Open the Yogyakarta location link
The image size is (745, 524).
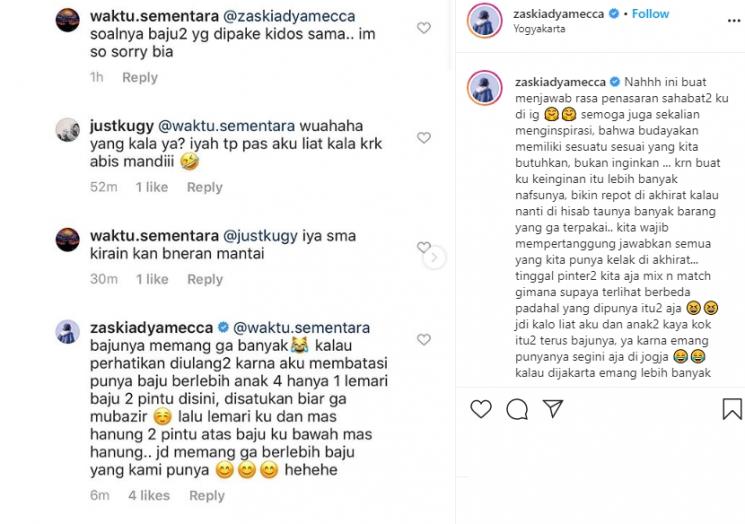point(539,29)
